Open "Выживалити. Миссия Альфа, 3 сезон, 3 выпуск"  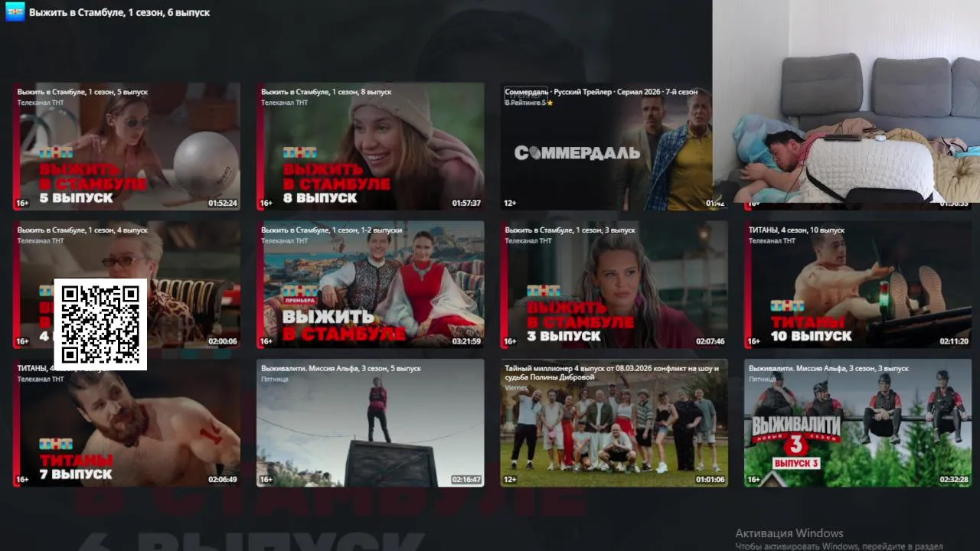858,423
